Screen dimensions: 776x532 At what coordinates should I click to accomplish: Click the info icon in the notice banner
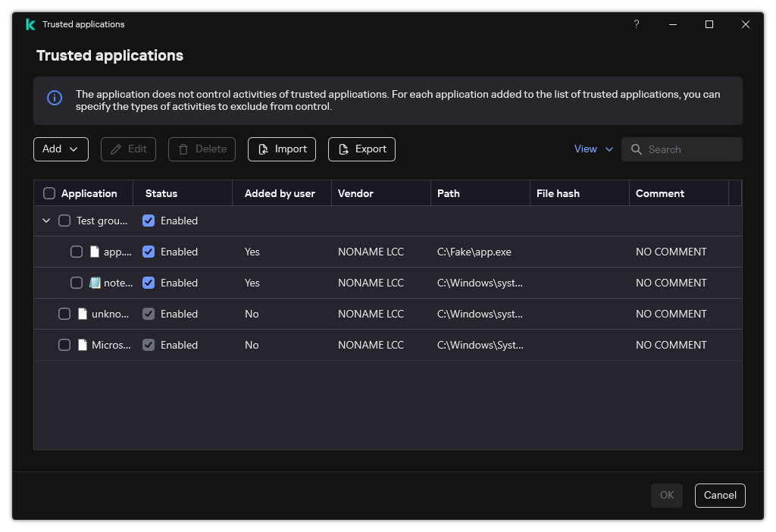coord(54,99)
